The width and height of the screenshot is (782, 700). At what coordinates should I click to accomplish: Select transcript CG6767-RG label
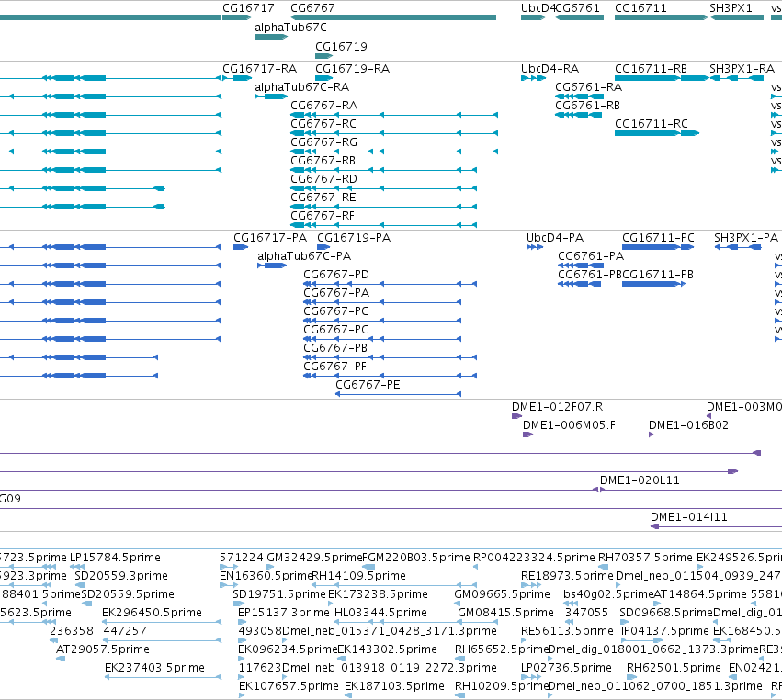pos(324,142)
